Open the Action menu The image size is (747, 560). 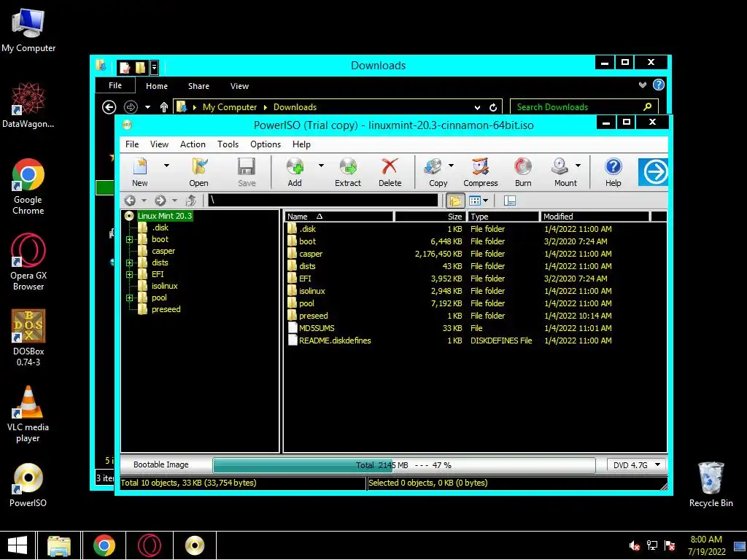coord(193,144)
